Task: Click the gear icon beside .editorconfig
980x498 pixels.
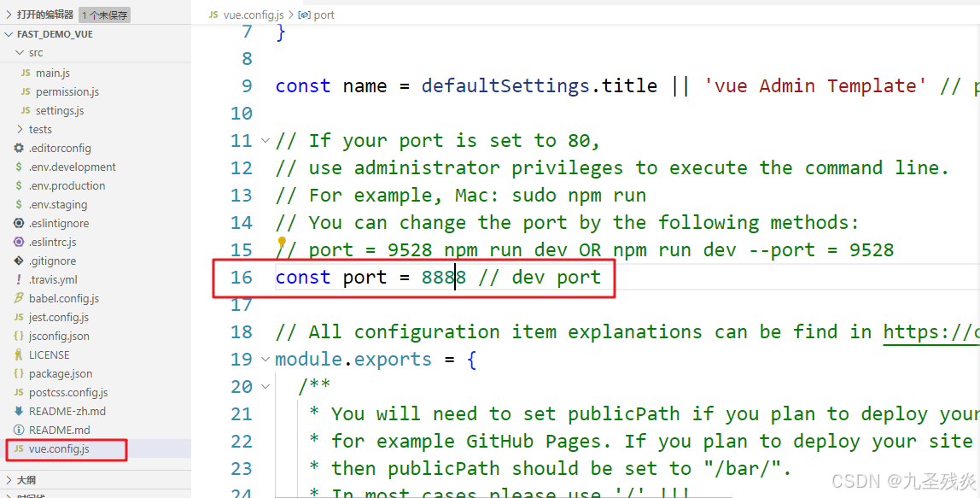Action: pos(19,148)
